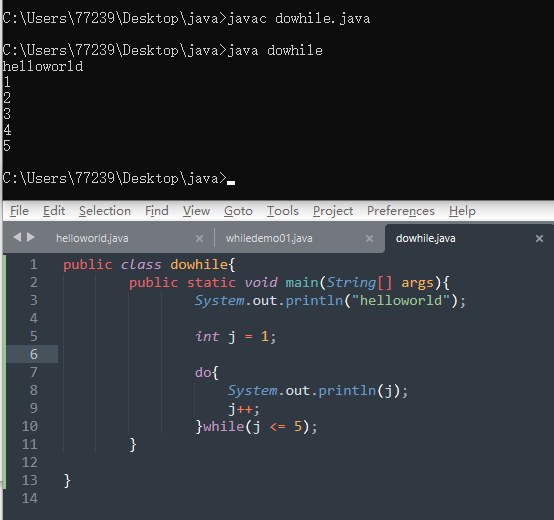
Task: Click the class name 'dowhile' in code
Action: point(199,264)
